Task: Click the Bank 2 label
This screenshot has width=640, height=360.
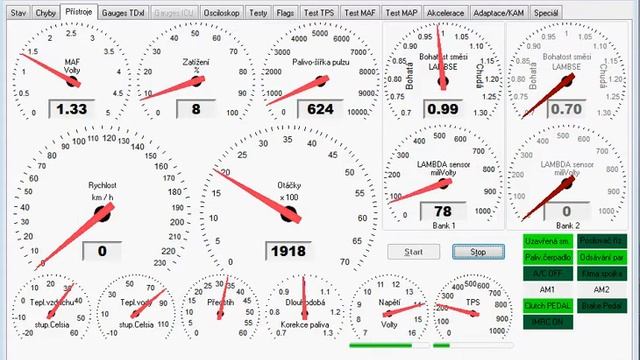Action: (568, 225)
